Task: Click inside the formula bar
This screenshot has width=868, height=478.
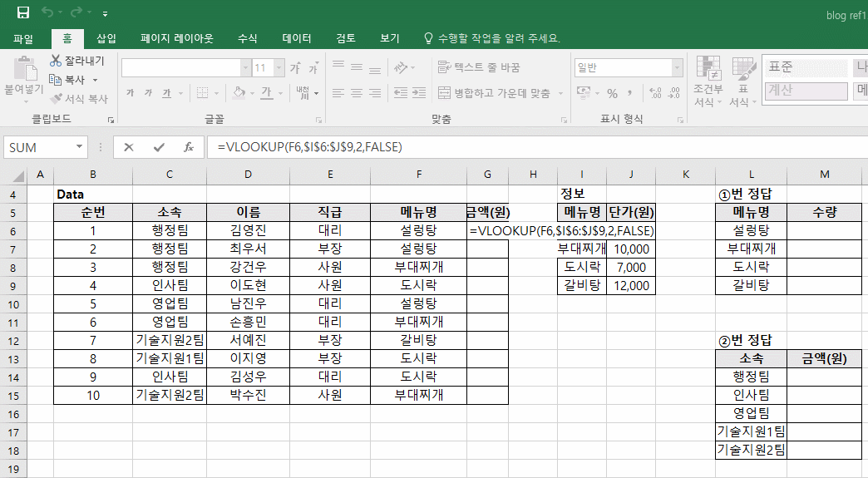Action: coord(537,147)
